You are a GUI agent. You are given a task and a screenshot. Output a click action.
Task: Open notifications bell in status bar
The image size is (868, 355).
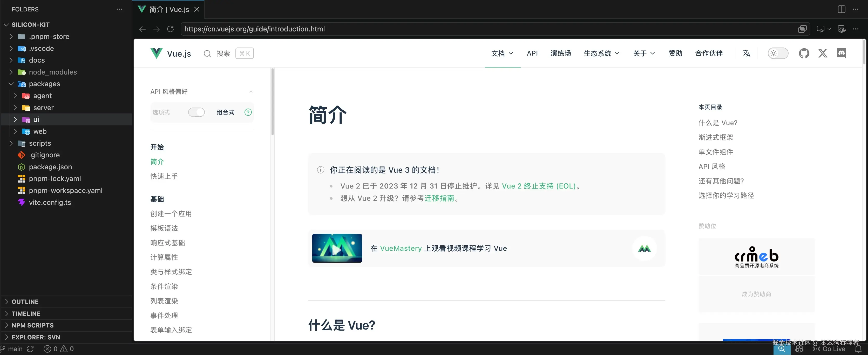tap(858, 349)
